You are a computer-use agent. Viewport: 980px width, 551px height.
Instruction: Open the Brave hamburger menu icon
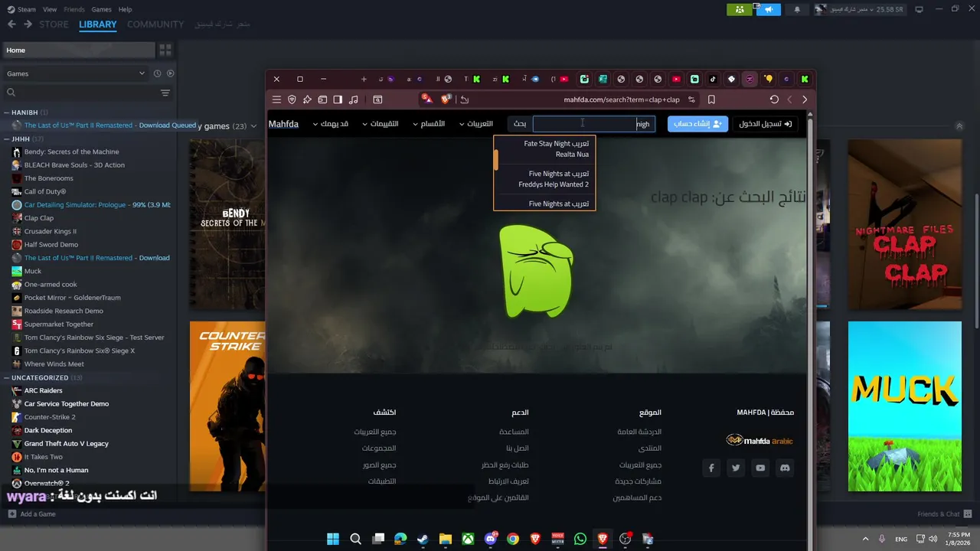point(276,99)
